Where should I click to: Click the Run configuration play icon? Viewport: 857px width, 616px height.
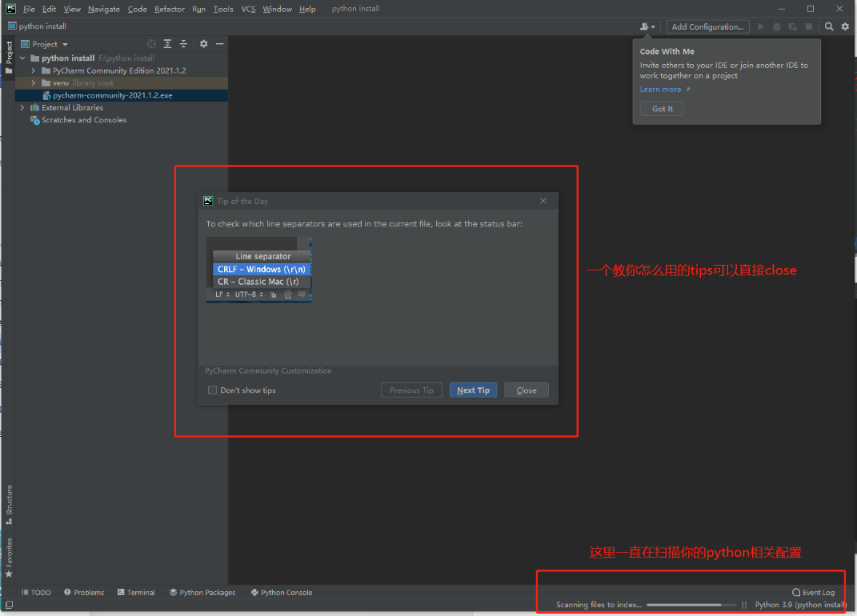click(x=761, y=26)
